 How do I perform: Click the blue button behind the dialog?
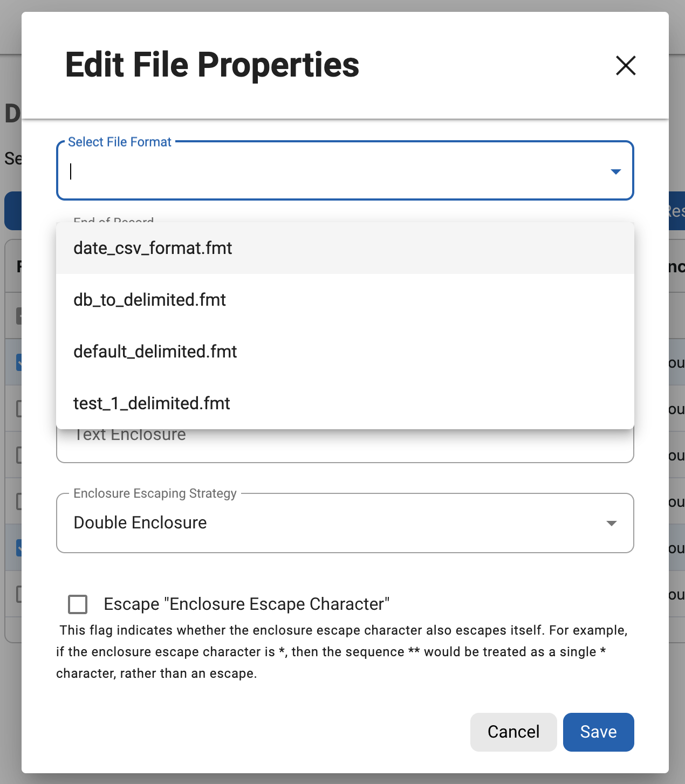pos(11,211)
